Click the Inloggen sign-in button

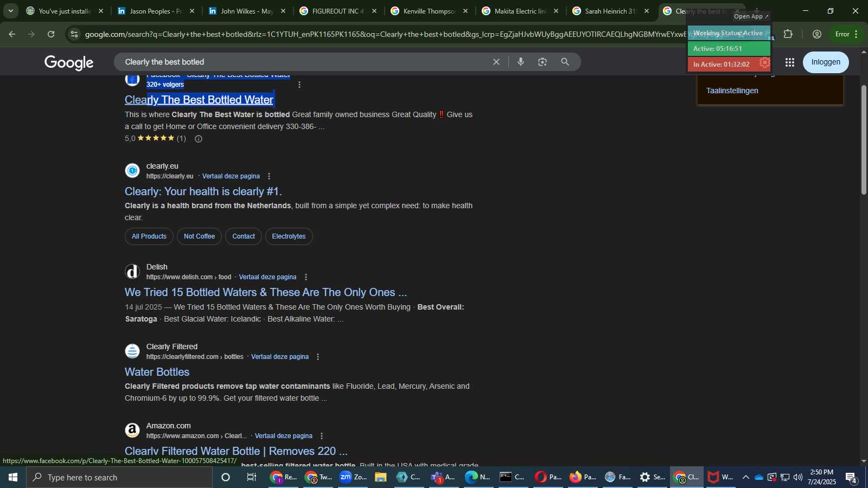click(826, 62)
